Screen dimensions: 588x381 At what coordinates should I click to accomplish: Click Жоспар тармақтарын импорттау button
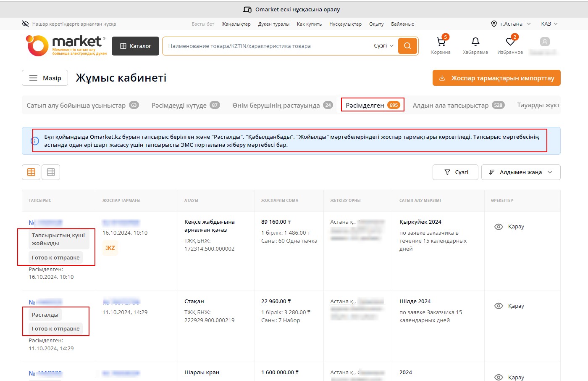tap(496, 78)
